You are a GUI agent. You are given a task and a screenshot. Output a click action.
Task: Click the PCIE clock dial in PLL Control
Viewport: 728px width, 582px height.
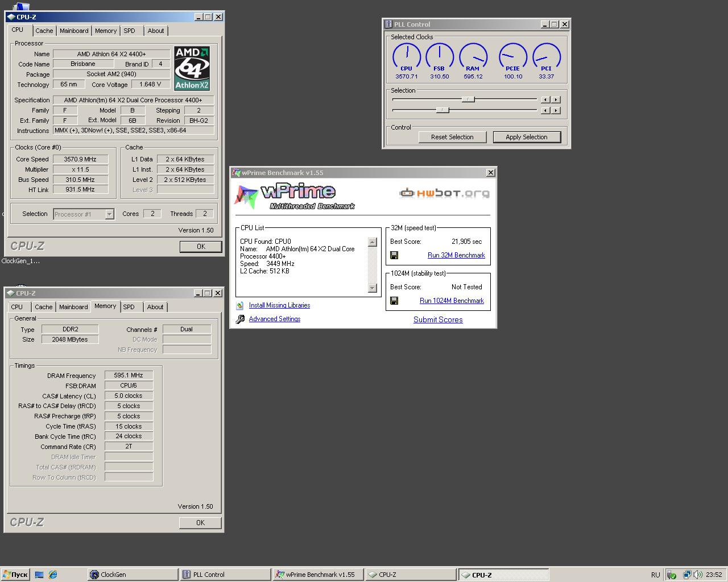point(512,57)
